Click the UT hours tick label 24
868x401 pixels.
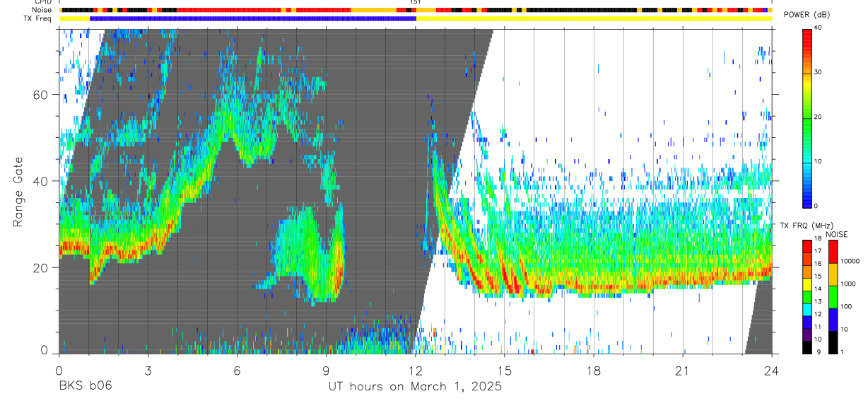(x=772, y=370)
